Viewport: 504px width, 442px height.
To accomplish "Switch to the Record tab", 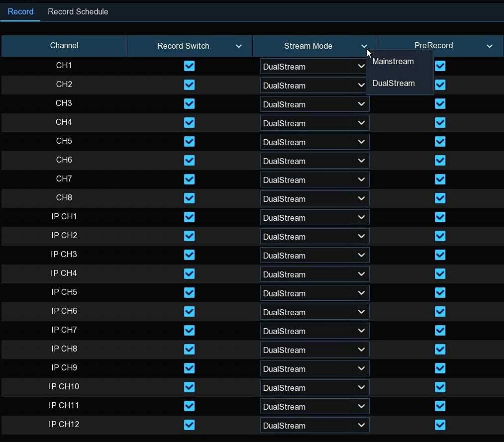I will tap(20, 11).
